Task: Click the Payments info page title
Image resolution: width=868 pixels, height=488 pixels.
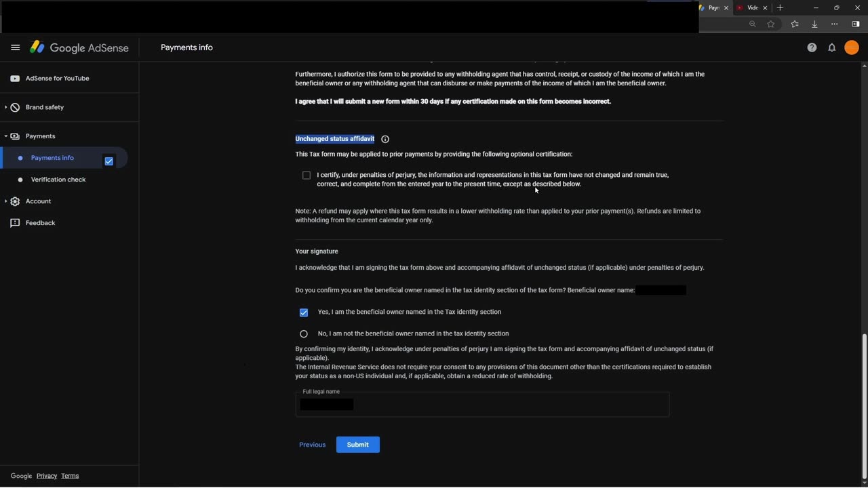Action: click(186, 47)
